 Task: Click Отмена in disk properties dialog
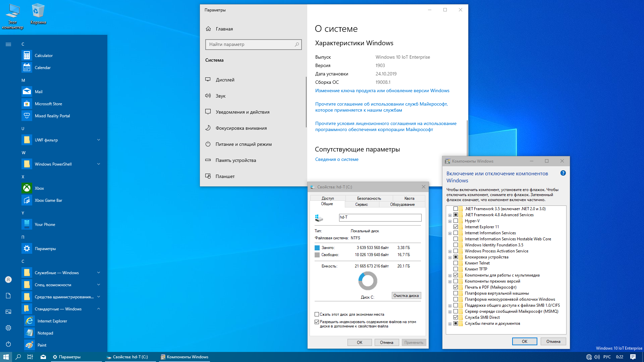tap(386, 343)
